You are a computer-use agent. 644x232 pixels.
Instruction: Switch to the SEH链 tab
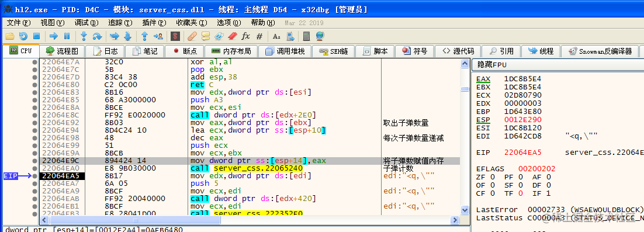[333, 51]
